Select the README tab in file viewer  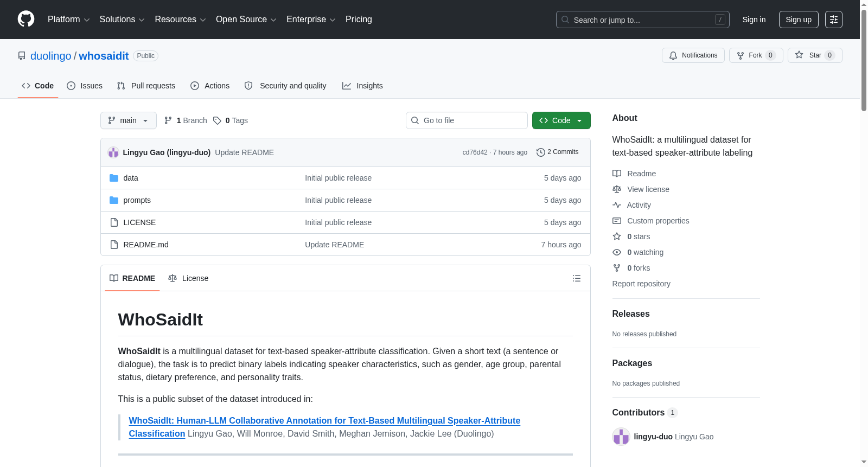132,278
